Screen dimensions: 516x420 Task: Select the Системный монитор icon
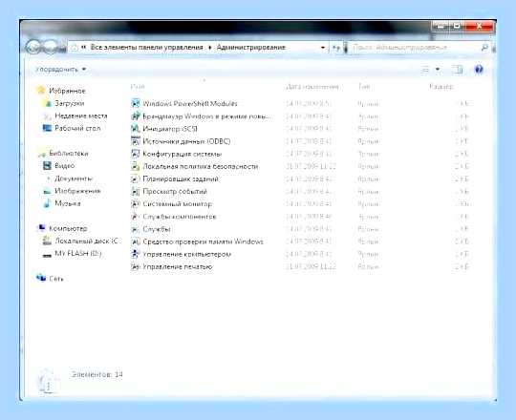click(136, 203)
